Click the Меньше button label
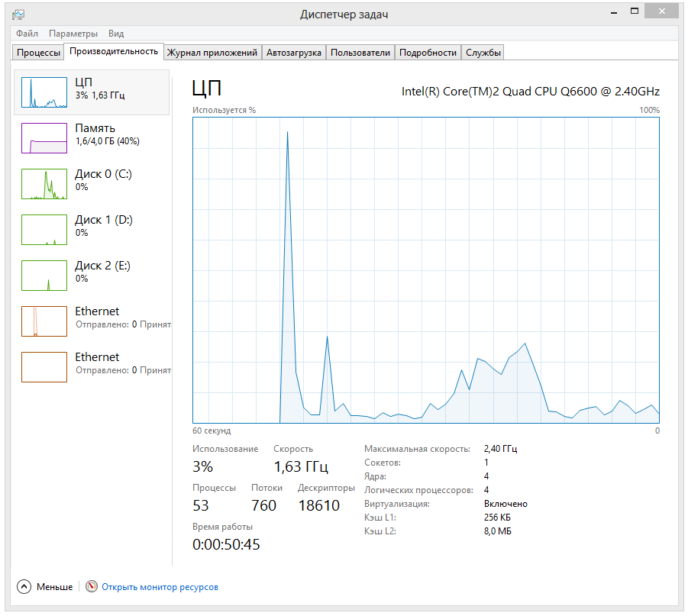688x616 pixels. (x=55, y=586)
